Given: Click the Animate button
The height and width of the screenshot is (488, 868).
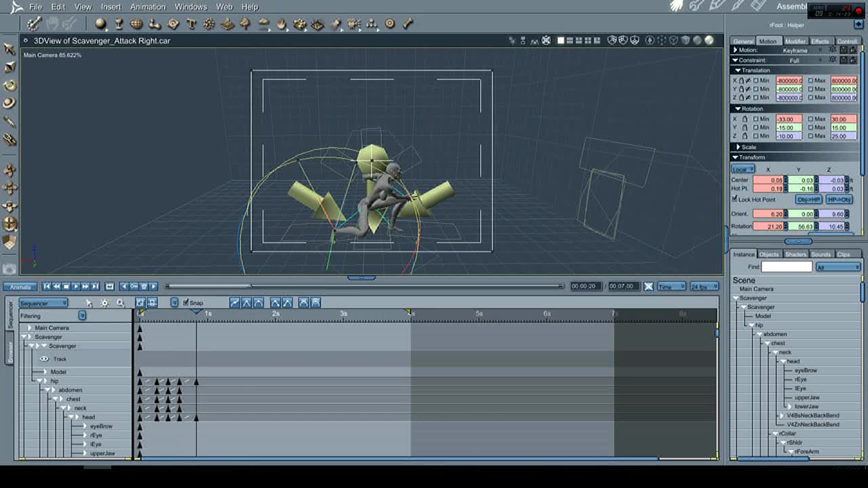Looking at the screenshot, I should pos(20,287).
